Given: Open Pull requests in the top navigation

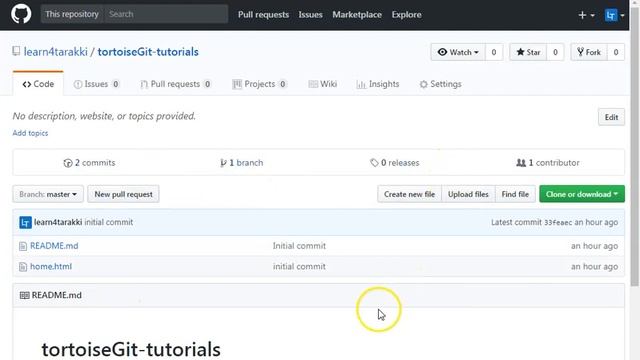Looking at the screenshot, I should (x=263, y=15).
